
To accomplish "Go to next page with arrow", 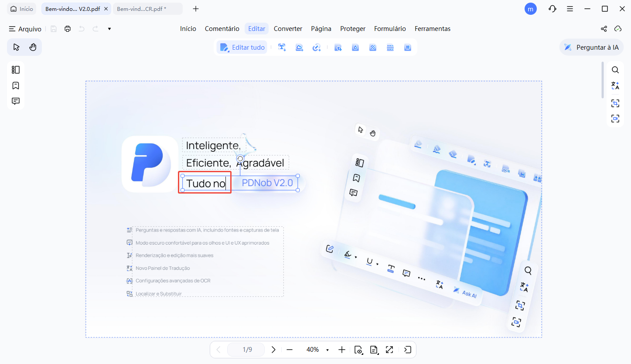I will pos(273,350).
